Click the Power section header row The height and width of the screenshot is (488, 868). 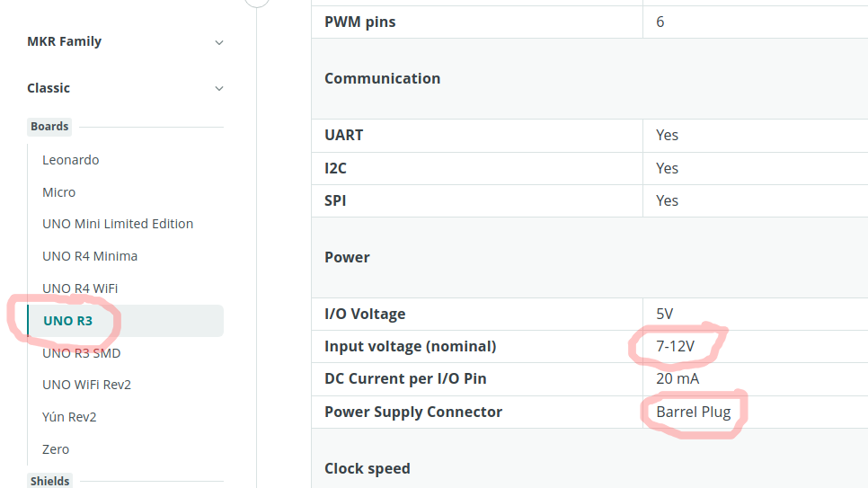(589, 258)
